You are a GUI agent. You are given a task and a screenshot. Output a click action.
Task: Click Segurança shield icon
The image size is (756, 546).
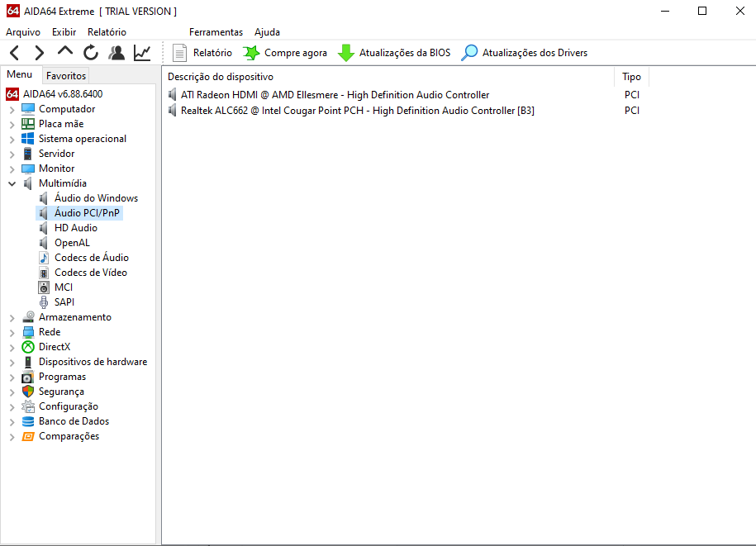pyautogui.click(x=28, y=392)
